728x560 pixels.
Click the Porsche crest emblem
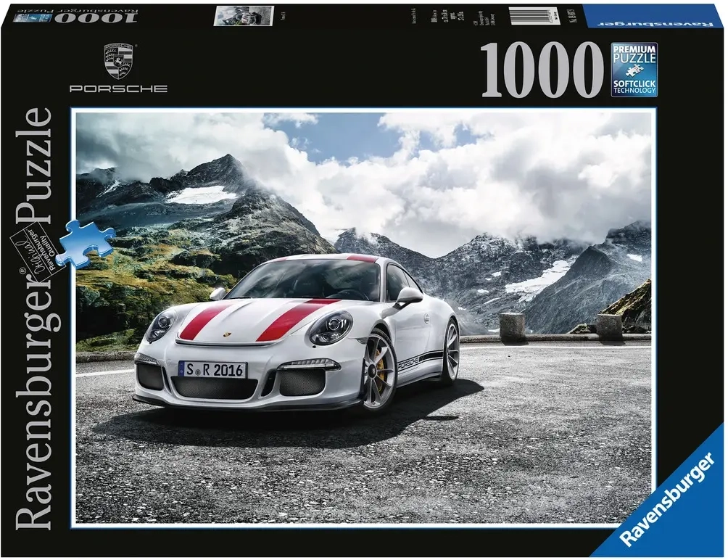click(x=118, y=60)
